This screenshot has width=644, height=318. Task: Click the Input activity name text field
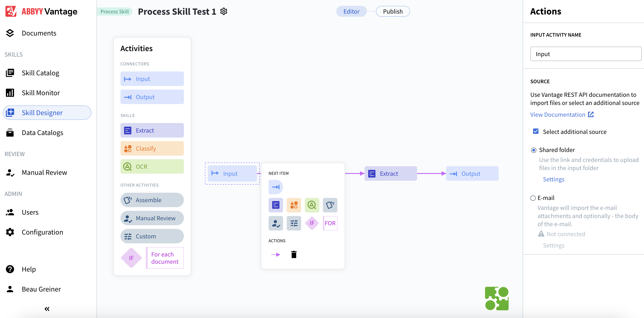click(x=586, y=54)
